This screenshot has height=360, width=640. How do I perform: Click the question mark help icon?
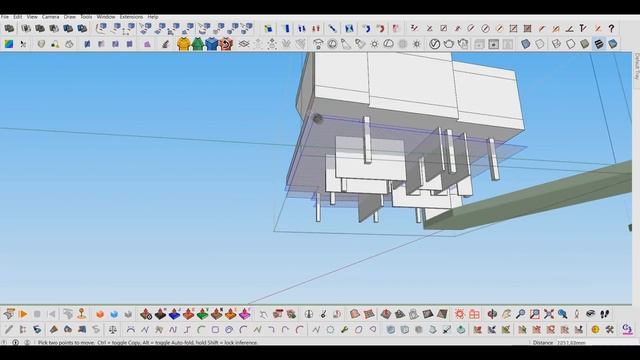pos(611,29)
